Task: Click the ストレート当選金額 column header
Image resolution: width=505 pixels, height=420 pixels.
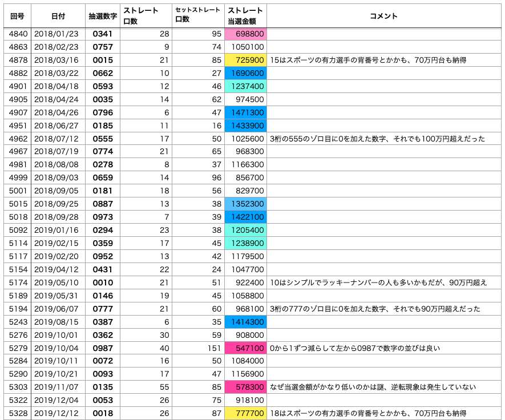Action: 245,16
